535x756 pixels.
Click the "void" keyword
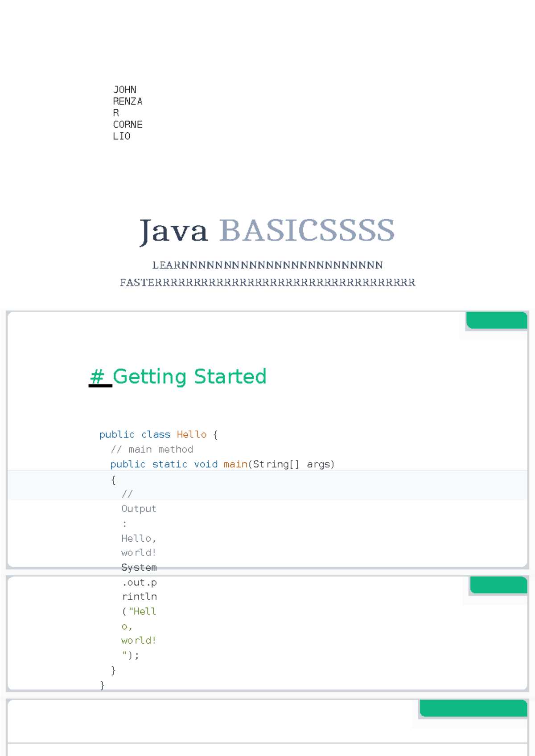(x=206, y=464)
